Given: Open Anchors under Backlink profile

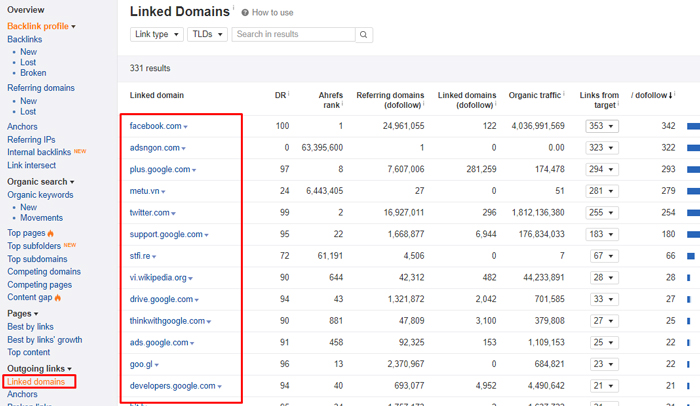Looking at the screenshot, I should pos(22,127).
